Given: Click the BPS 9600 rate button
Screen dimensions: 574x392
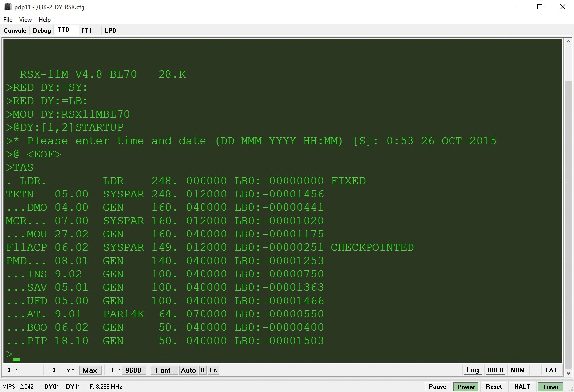Looking at the screenshot, I should click(133, 370).
